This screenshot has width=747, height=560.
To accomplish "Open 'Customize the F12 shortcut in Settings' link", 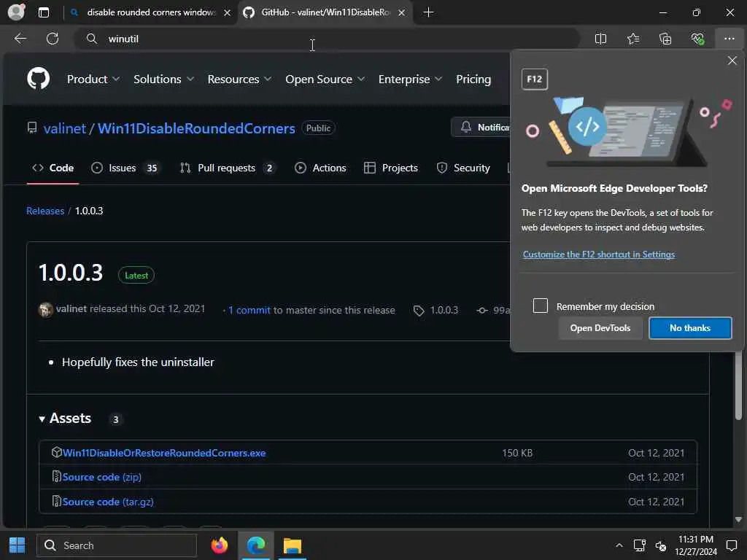I will [599, 254].
